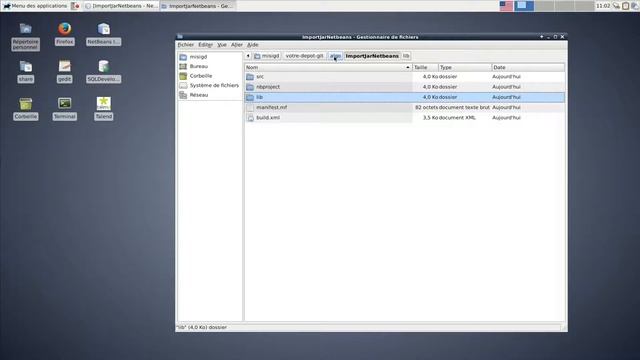
Task: Click the clipboard tray icon
Action: click(x=626, y=6)
